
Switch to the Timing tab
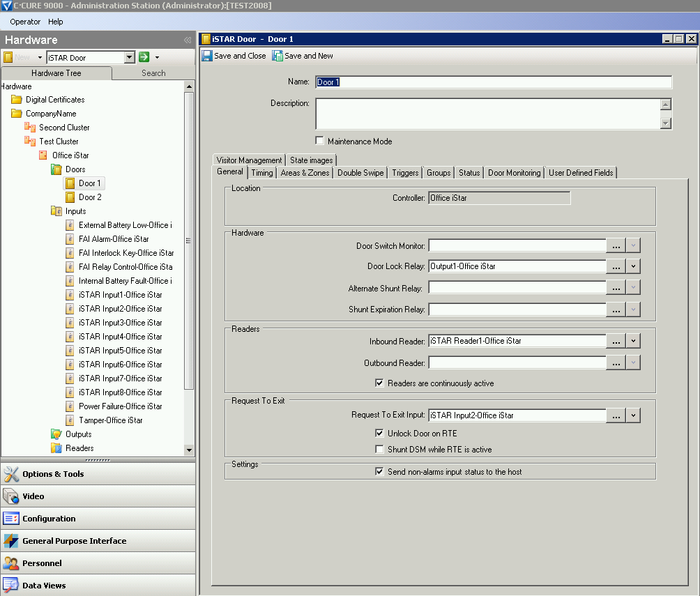pos(262,173)
